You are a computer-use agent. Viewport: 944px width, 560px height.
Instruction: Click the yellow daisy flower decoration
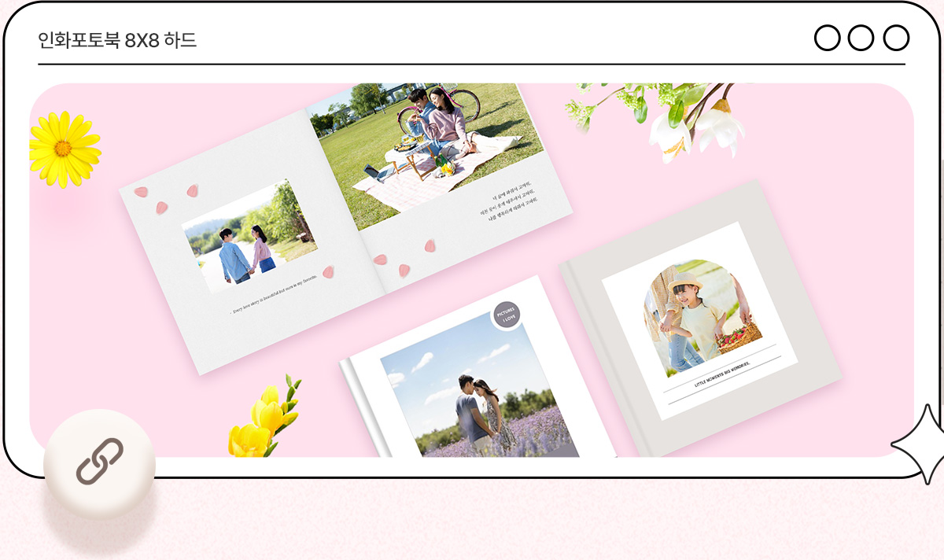click(64, 149)
